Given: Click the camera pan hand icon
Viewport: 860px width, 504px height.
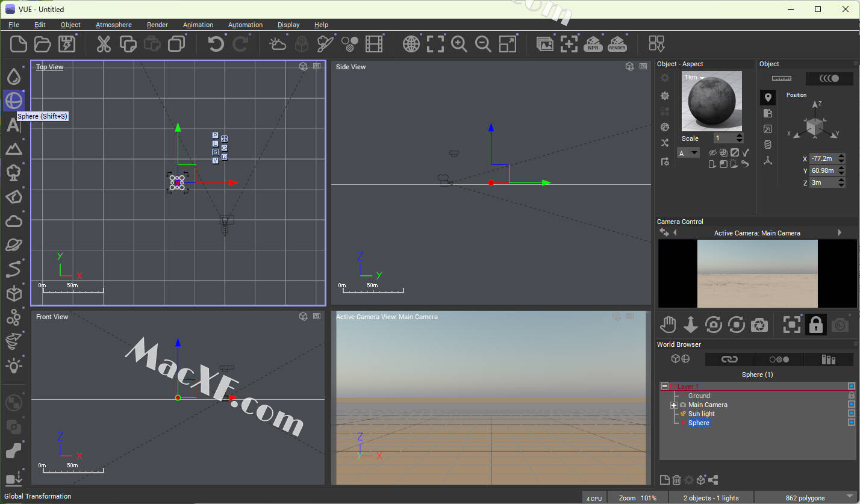Looking at the screenshot, I should pyautogui.click(x=668, y=325).
